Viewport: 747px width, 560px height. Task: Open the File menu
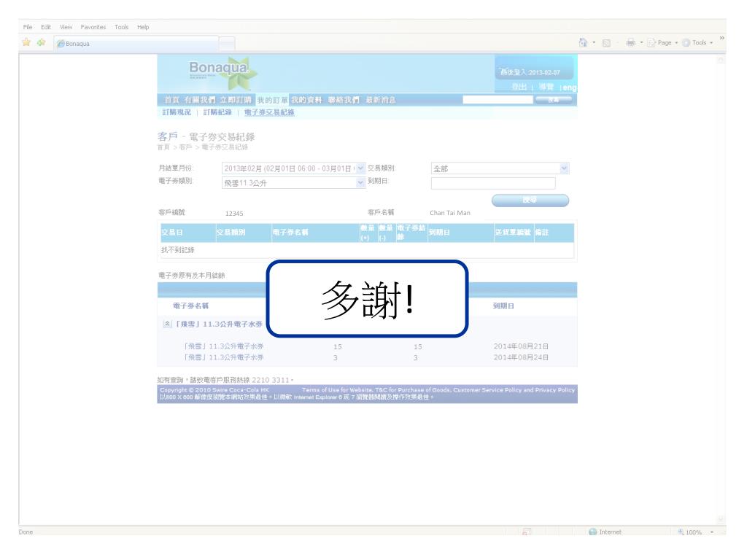28,27
